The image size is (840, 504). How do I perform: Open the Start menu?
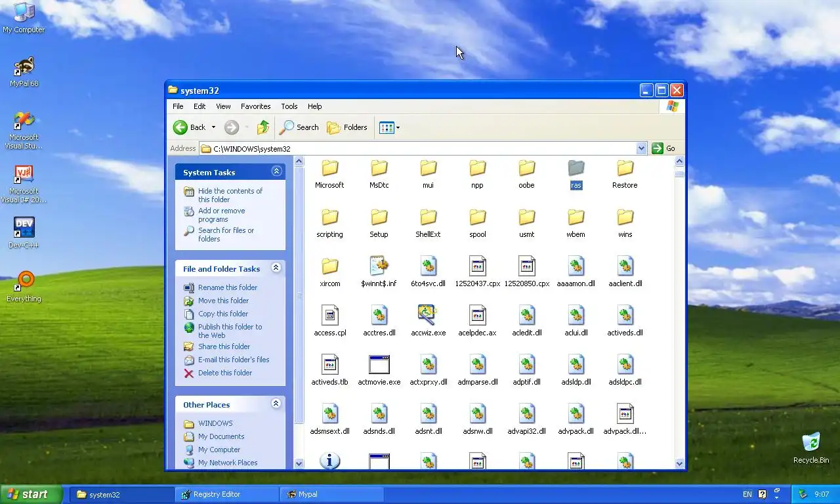point(31,494)
